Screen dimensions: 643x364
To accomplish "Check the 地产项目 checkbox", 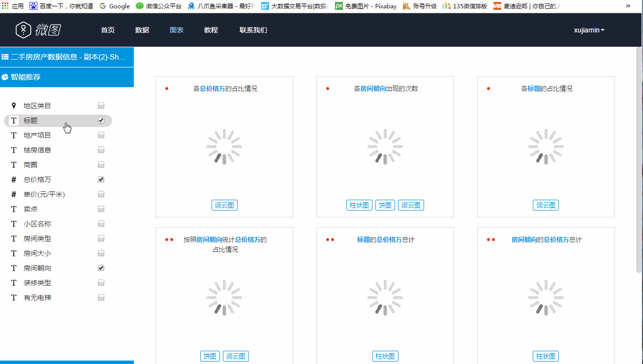I will 101,135.
